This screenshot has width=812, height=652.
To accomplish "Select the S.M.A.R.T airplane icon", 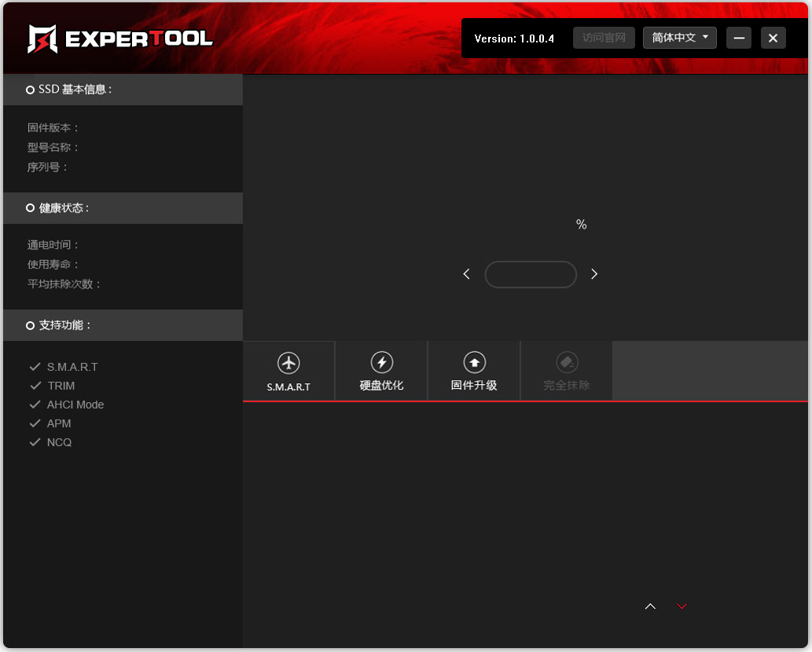I will point(288,363).
